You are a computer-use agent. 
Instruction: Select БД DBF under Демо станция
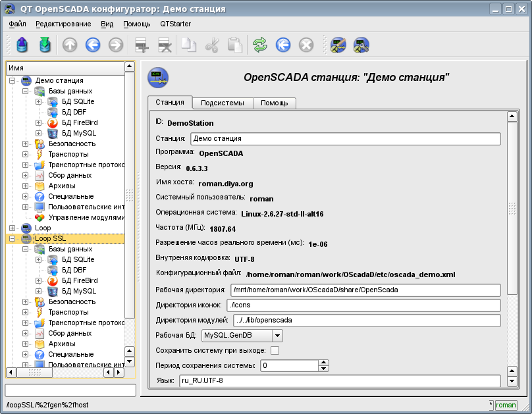pyautogui.click(x=74, y=113)
